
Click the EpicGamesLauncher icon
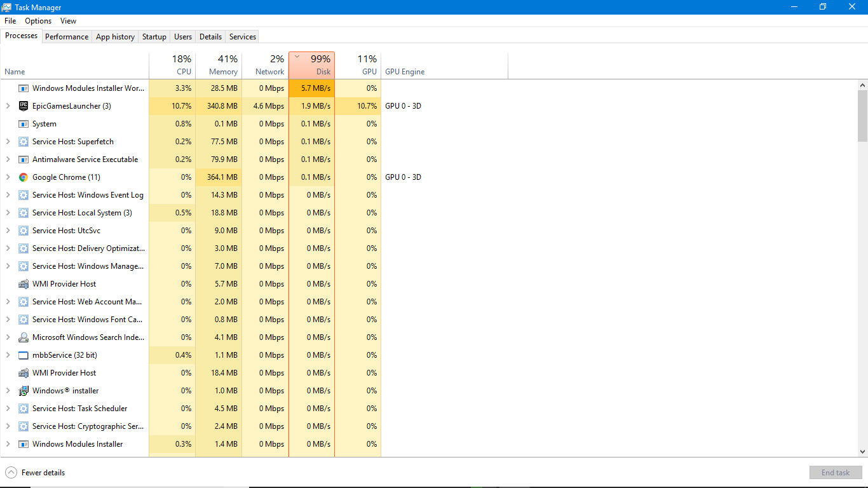pos(24,106)
